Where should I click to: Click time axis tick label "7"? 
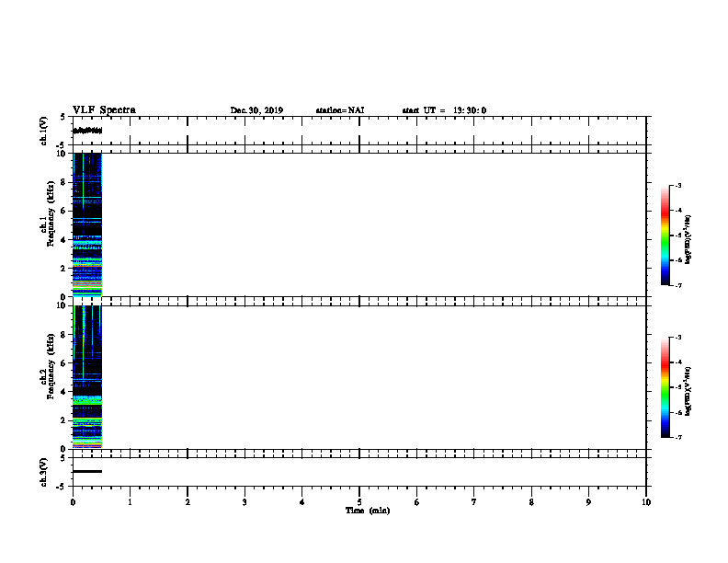click(474, 502)
